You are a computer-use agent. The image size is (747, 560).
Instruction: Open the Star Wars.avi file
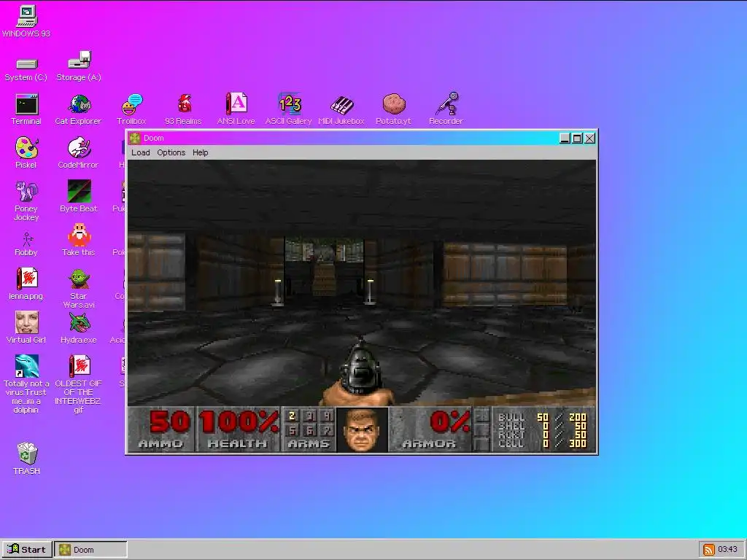click(x=79, y=289)
